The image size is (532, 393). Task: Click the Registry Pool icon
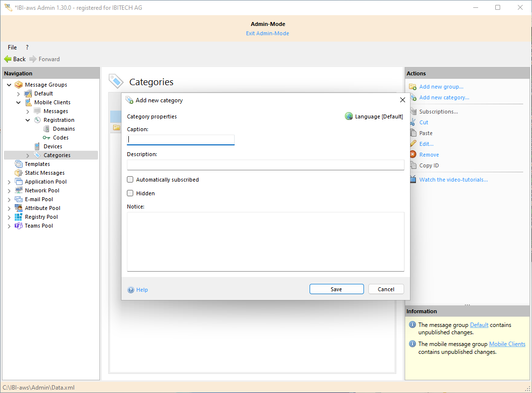pyautogui.click(x=19, y=217)
